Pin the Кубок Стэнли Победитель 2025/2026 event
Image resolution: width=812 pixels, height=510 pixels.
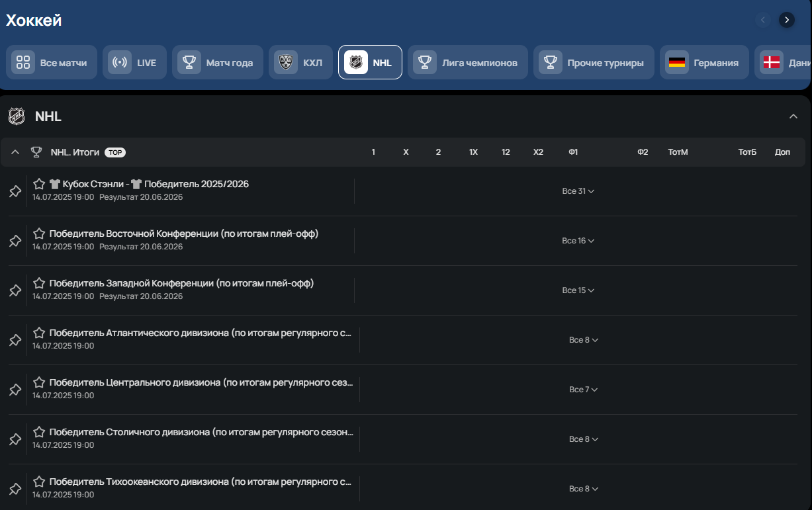coord(15,191)
